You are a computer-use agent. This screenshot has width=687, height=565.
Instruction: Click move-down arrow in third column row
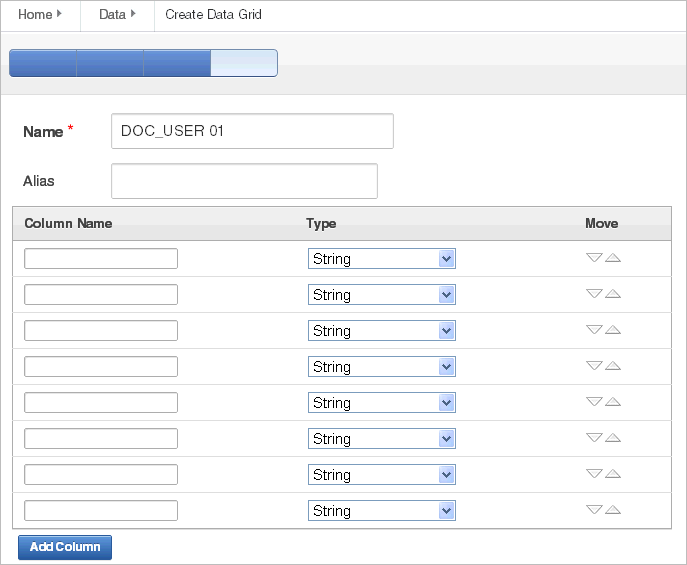(594, 329)
